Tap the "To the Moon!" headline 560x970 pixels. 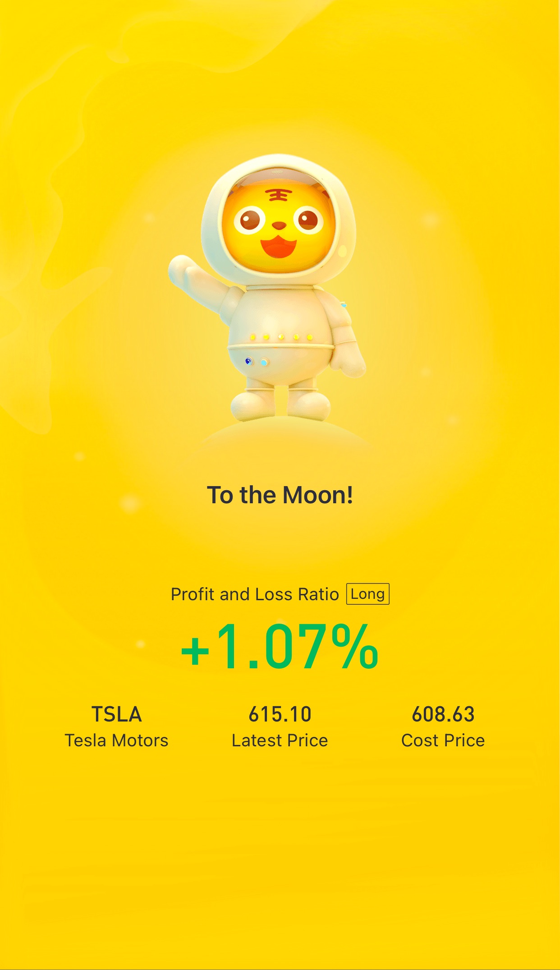click(280, 495)
